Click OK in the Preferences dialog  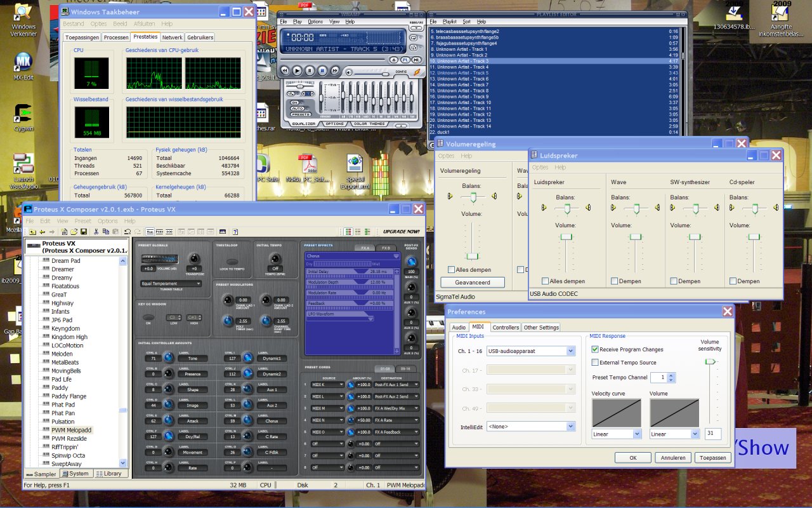coord(632,457)
